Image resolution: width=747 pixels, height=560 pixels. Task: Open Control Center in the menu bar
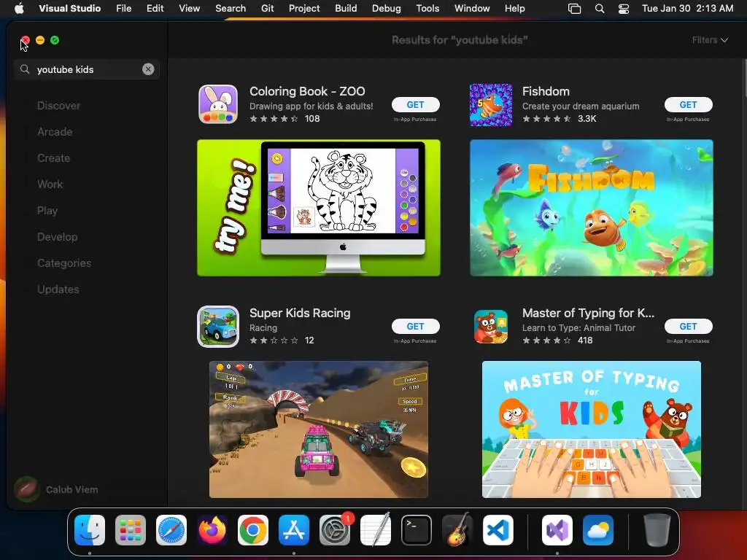624,9
